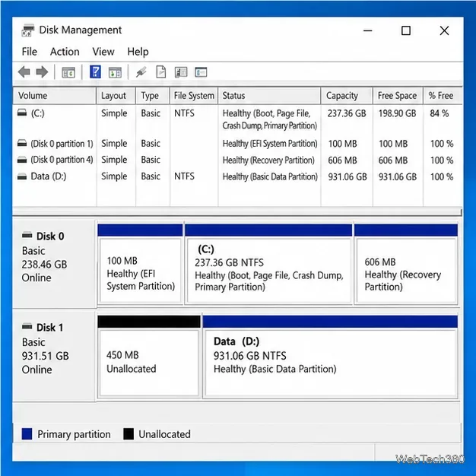Click the 198.90 GB free space cell
Image resolution: width=476 pixels, height=476 pixels.
[397, 113]
